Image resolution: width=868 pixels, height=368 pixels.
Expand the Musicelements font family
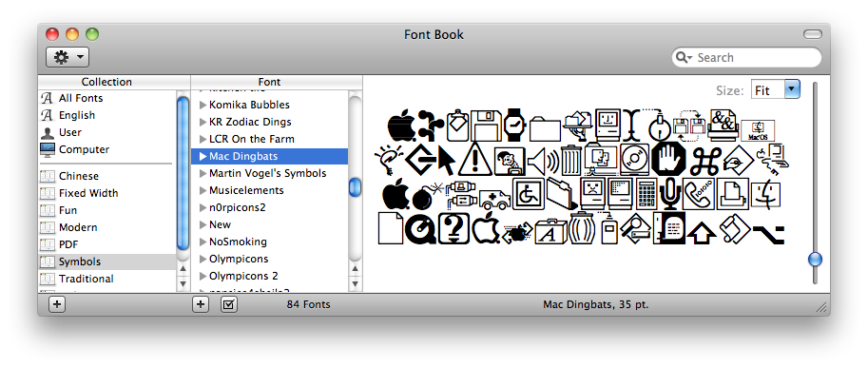(x=203, y=190)
